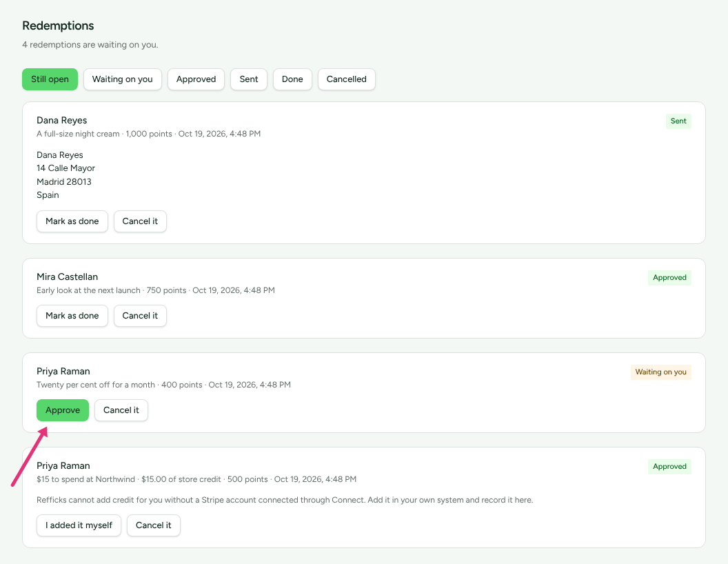
Task: Mark Mira Castellan's early look redemption as done
Action: 72,316
